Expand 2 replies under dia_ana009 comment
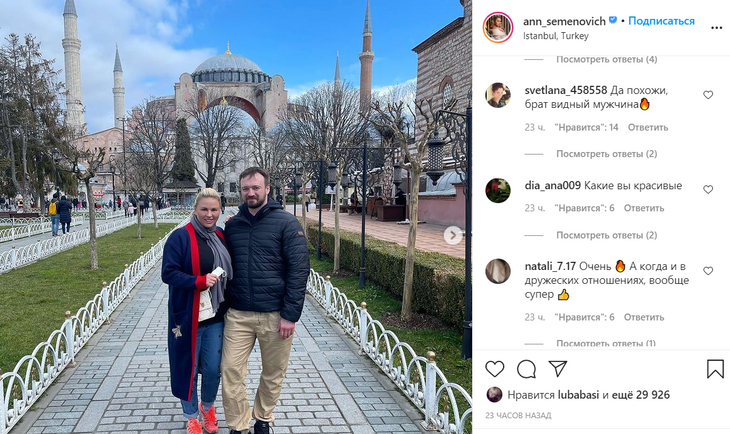This screenshot has height=434, width=730. 606,235
